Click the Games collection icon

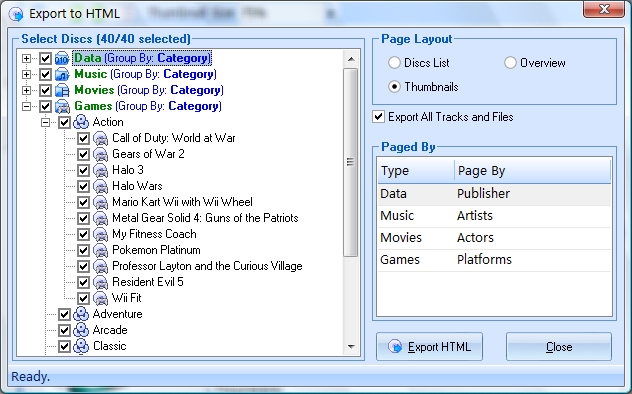62,106
